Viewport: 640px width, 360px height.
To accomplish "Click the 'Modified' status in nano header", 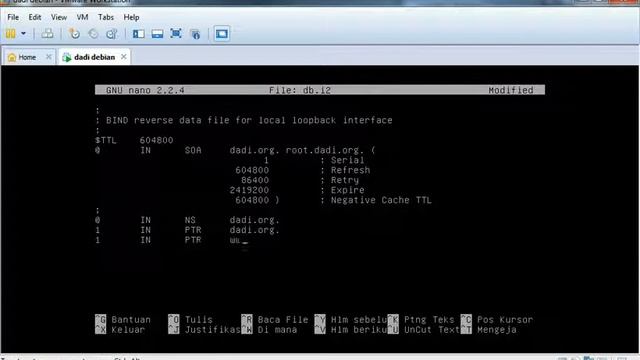I will click(x=511, y=90).
